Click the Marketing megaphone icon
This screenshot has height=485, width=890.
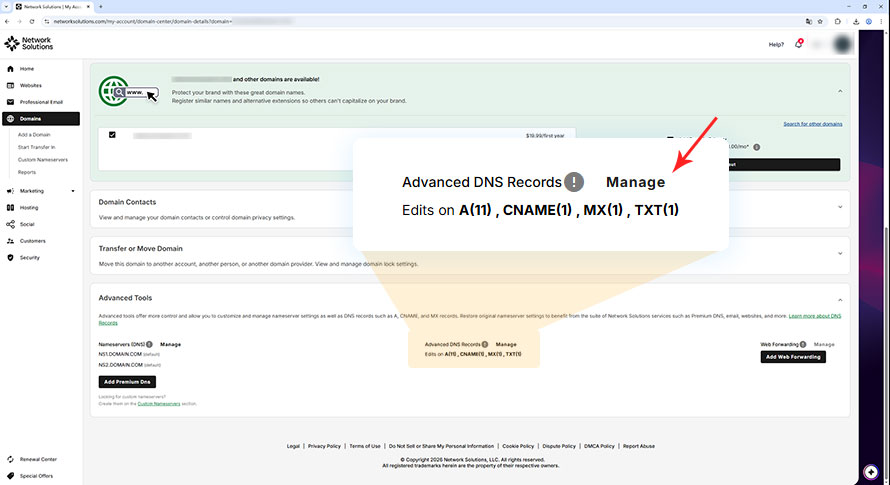10,191
